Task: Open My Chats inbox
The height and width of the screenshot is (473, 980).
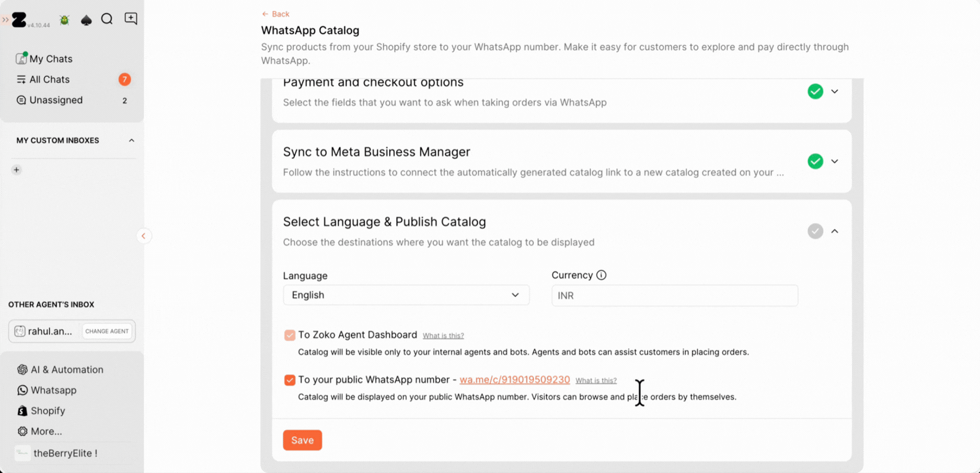Action: [x=51, y=59]
